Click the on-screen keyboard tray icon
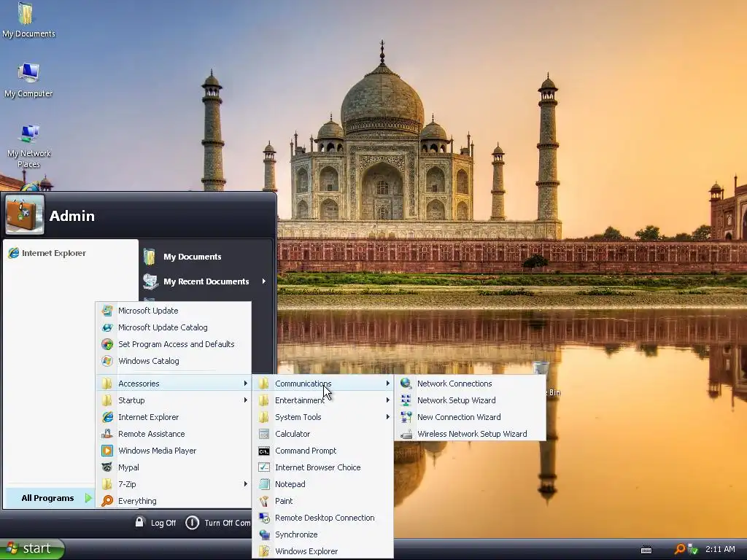 tap(646, 550)
